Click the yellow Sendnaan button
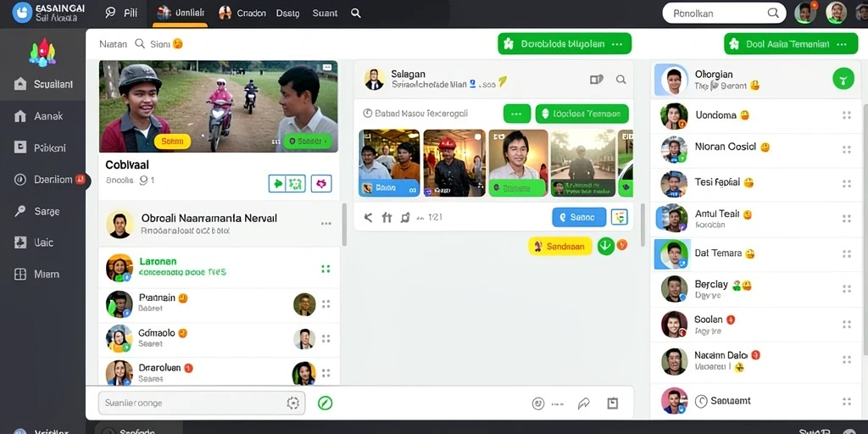868x434 pixels. coord(560,247)
